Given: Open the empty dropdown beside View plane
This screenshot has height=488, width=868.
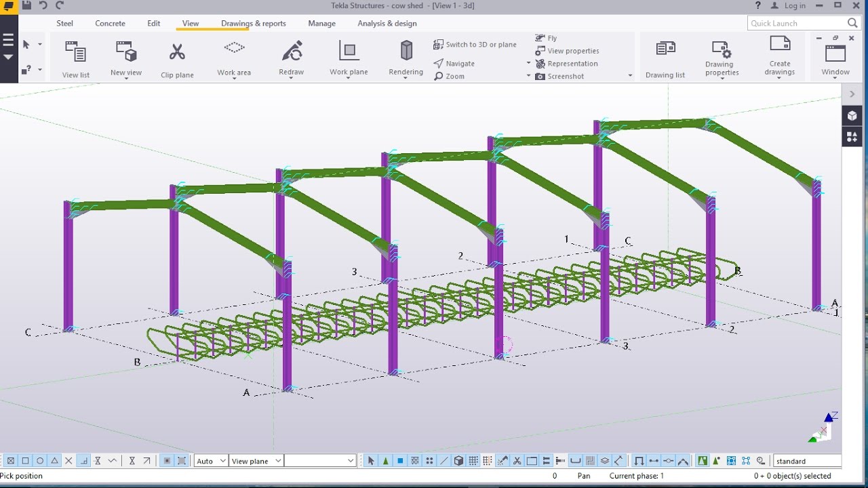Looking at the screenshot, I should (320, 461).
